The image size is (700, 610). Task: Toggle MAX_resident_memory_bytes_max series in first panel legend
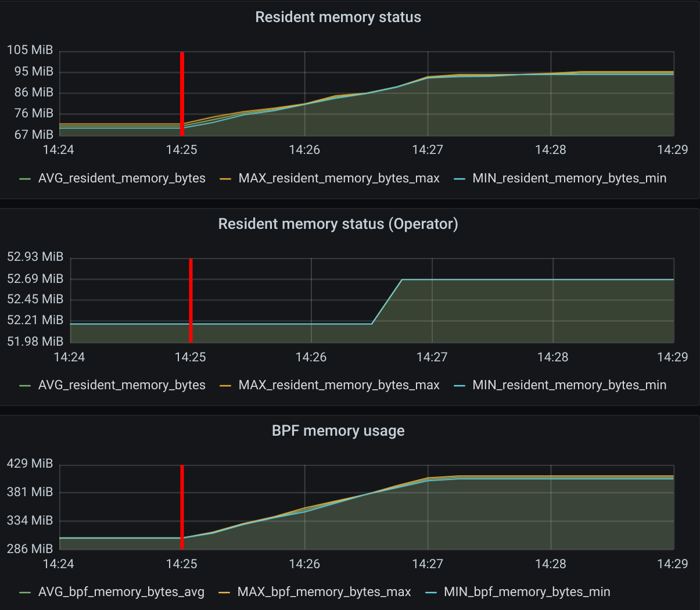point(339,178)
